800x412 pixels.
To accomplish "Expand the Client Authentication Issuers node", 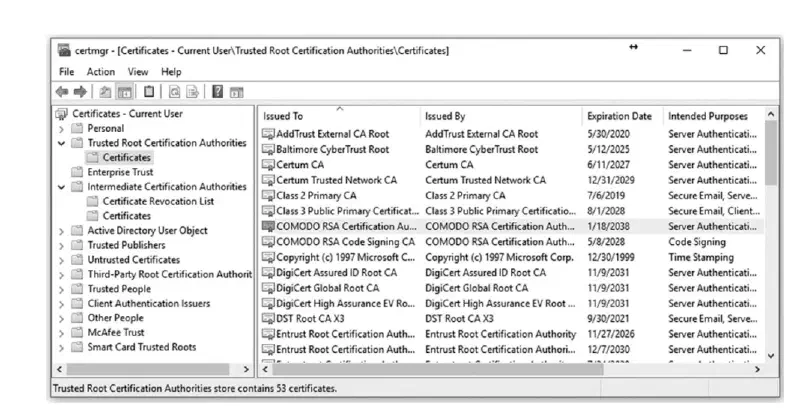I will point(61,304).
